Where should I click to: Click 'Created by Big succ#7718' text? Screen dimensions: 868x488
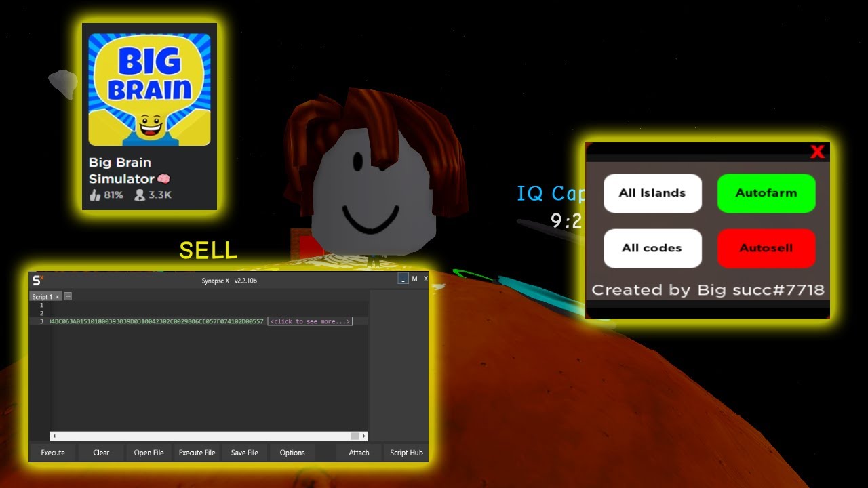coord(708,290)
